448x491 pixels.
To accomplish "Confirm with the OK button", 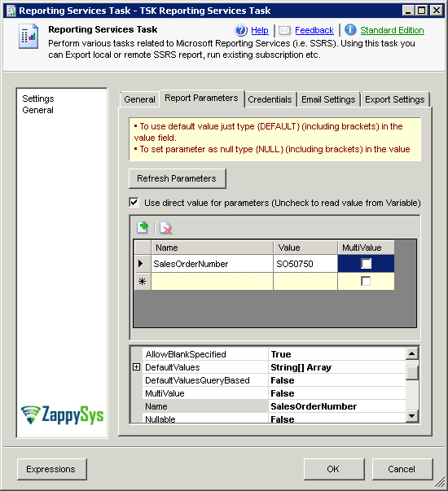I will click(x=334, y=469).
